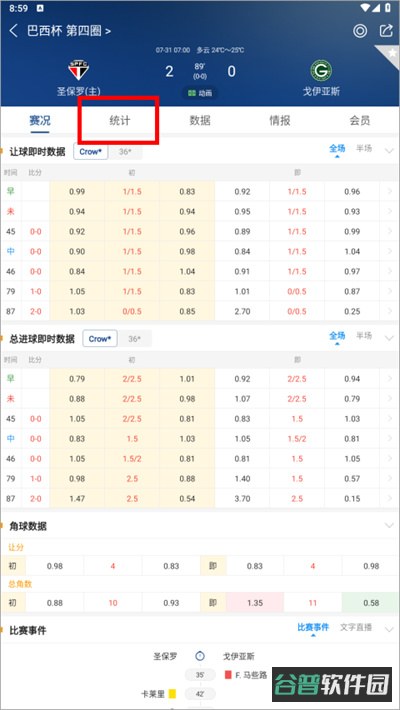Collapse the 让球即时数据 section chevron

[389, 151]
